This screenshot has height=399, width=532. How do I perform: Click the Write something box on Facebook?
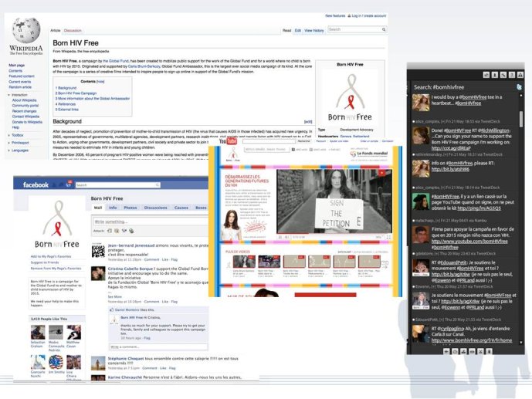[x=151, y=221]
